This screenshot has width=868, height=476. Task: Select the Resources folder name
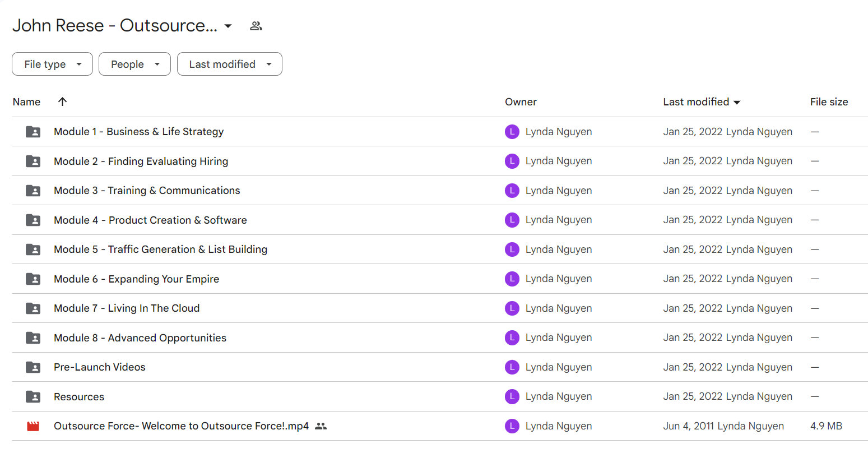pyautogui.click(x=79, y=397)
